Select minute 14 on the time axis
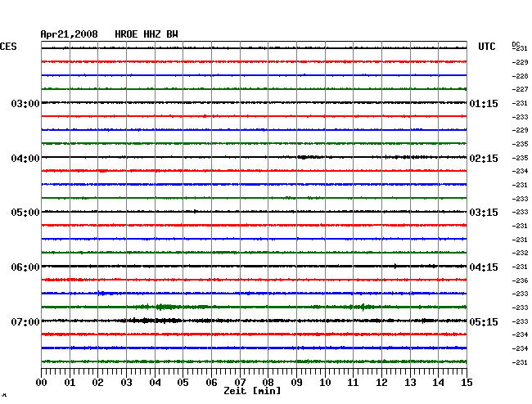The width and height of the screenshot is (532, 404). [x=439, y=382]
